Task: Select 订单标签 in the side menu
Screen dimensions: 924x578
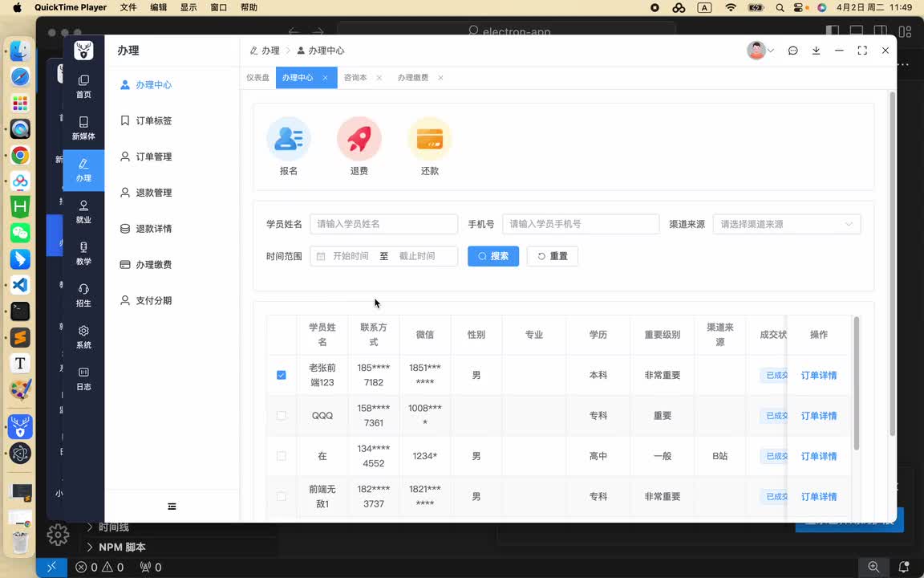Action: point(172,121)
